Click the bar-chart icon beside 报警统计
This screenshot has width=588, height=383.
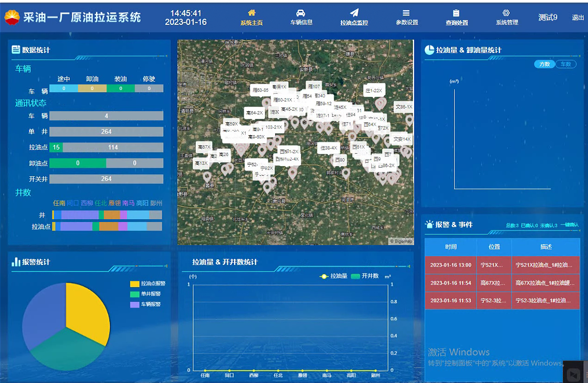[x=16, y=262]
